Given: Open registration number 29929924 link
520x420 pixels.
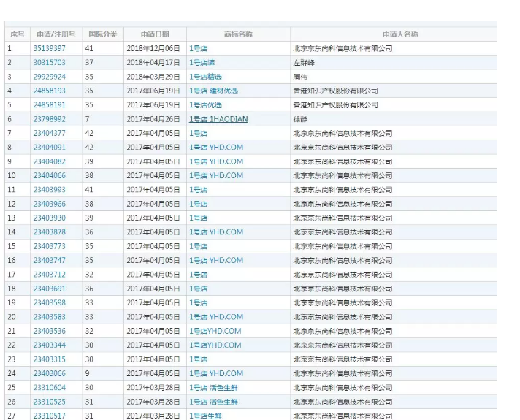Looking at the screenshot, I should 49,77.
